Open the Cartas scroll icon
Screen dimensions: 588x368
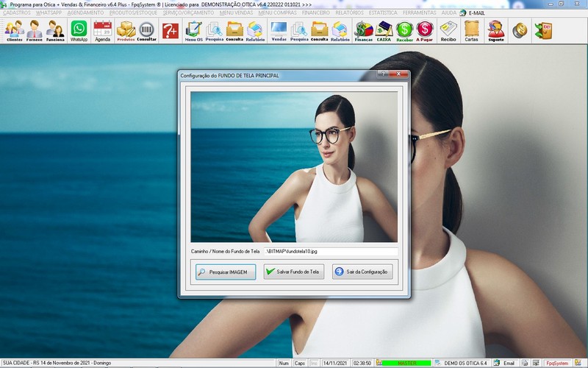471,31
